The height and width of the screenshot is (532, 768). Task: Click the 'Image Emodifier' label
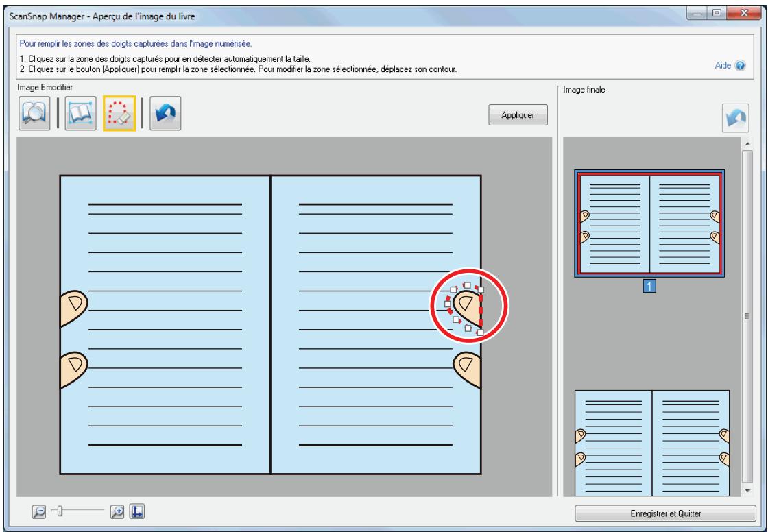pyautogui.click(x=45, y=87)
